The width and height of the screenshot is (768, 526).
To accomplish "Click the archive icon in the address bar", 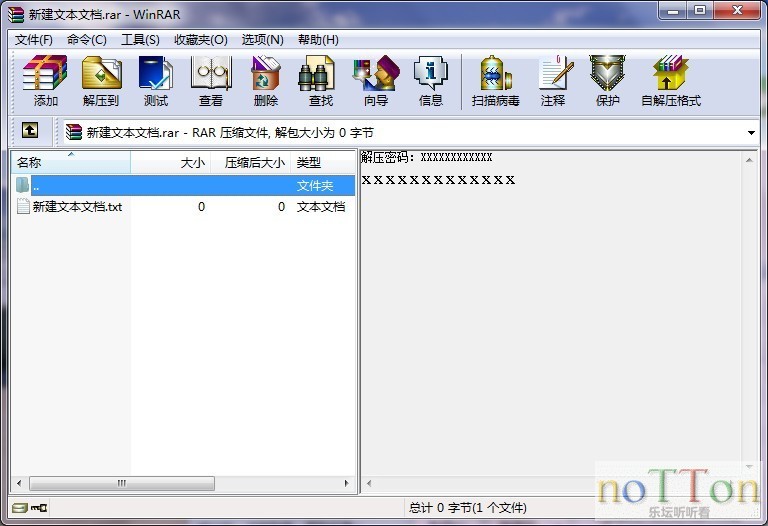I will [x=74, y=132].
